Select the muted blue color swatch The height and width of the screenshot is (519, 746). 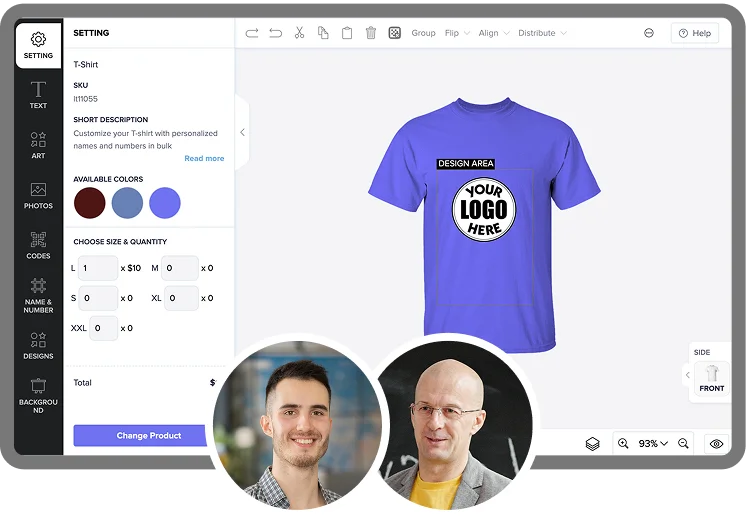coord(127,203)
